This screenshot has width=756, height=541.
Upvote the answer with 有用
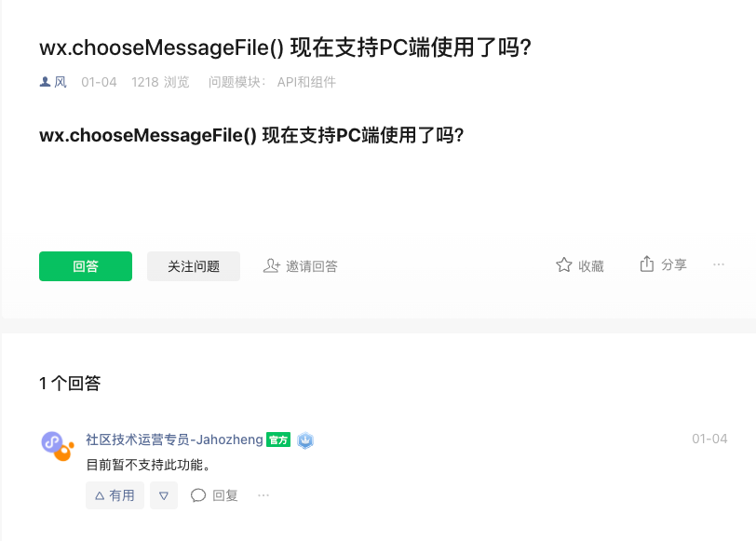[x=115, y=495]
